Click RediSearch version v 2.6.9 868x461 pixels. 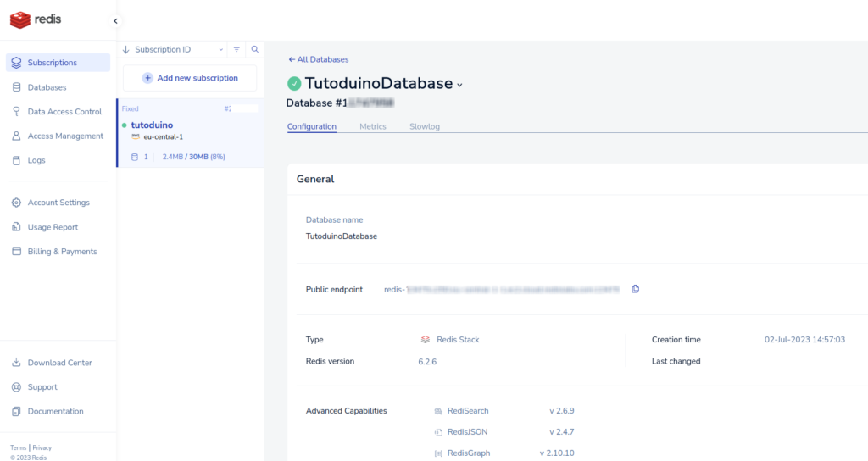pos(562,411)
